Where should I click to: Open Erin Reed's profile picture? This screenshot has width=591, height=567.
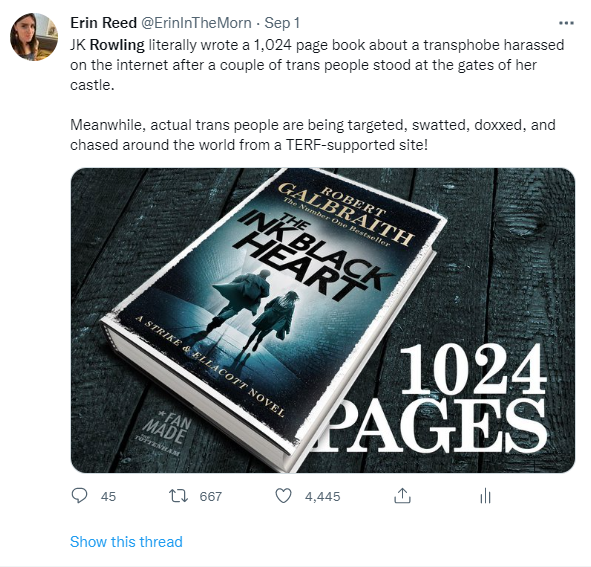tap(34, 37)
